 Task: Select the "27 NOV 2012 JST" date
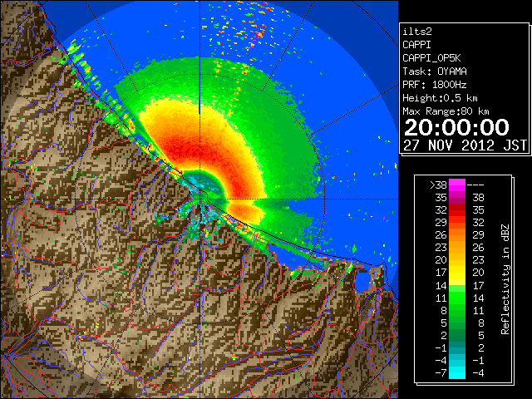[x=465, y=145]
